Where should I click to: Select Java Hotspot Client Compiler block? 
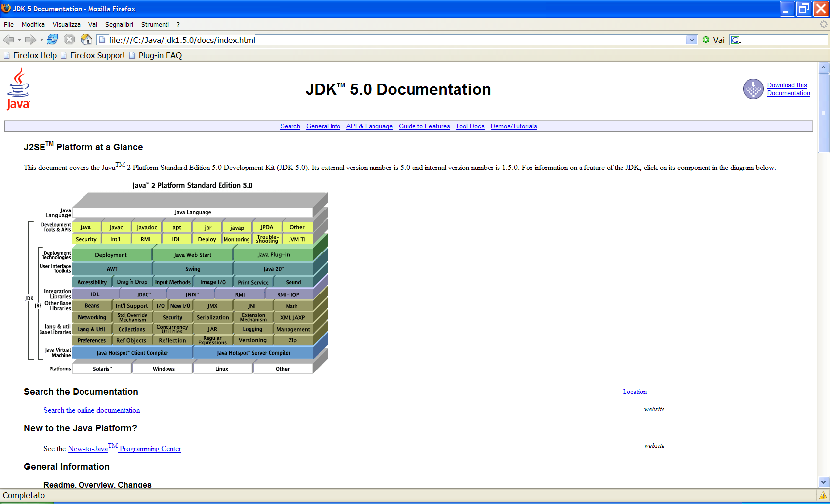point(132,353)
